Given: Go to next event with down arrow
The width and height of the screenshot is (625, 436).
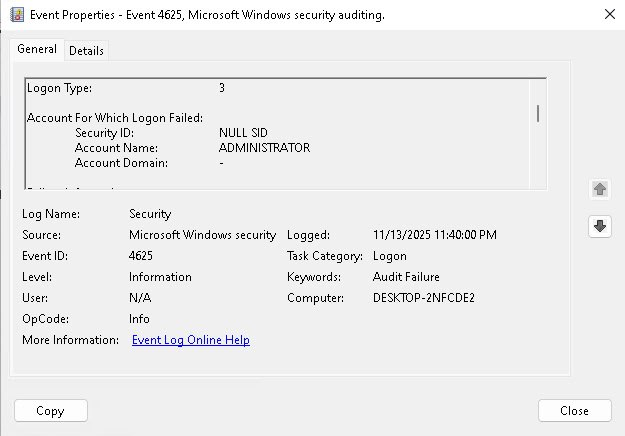Looking at the screenshot, I should pyautogui.click(x=599, y=226).
